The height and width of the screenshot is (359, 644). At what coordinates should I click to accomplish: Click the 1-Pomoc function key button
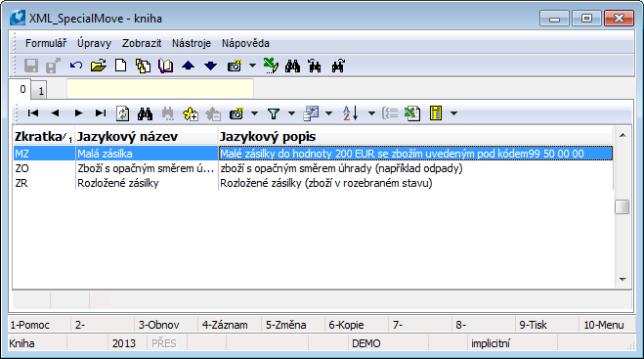point(39,325)
